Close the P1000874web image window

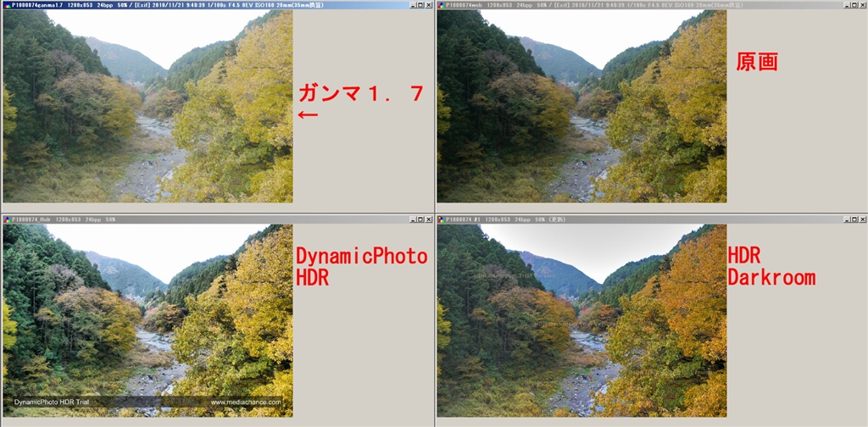click(x=862, y=5)
